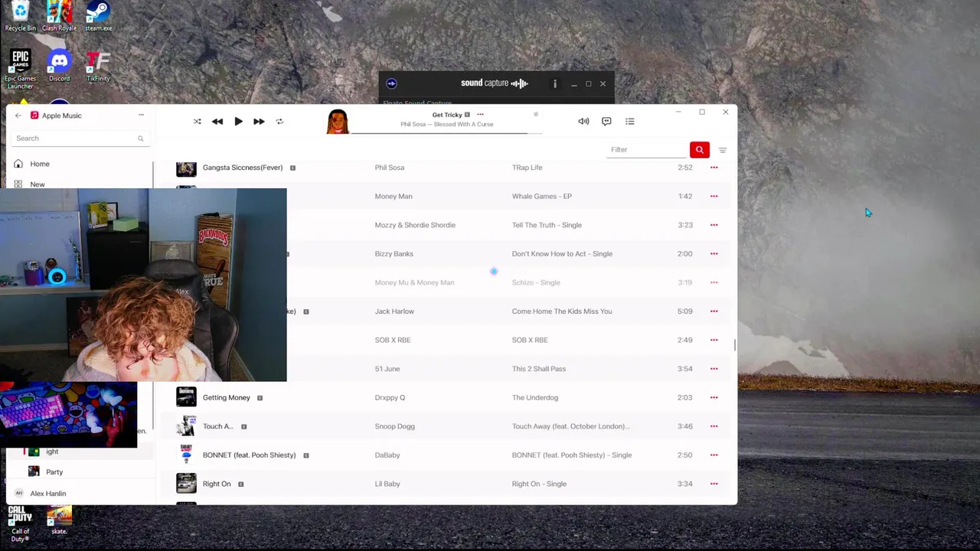This screenshot has height=551, width=980.
Task: Open the Up Next queue list
Action: (x=629, y=122)
